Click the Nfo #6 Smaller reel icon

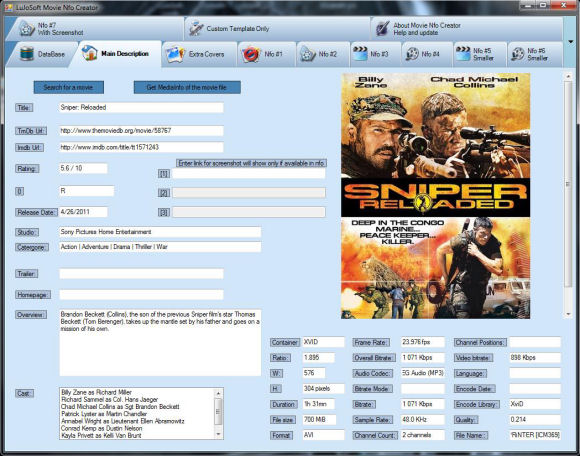518,54
